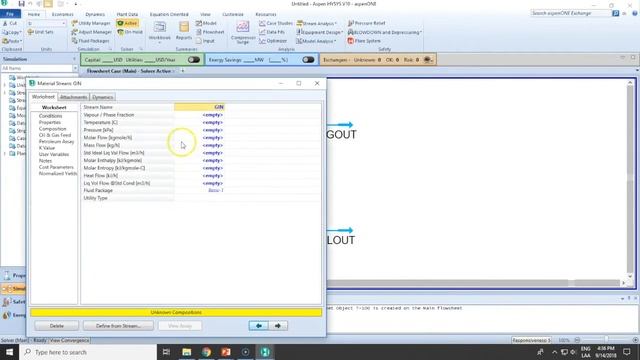This screenshot has height=360, width=640.
Task: Open the Exchangers activation gear icon
Action: pyautogui.click(x=427, y=60)
